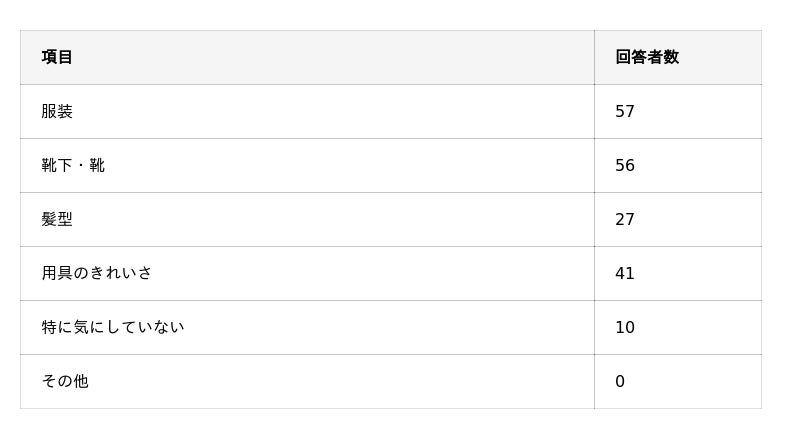The image size is (800, 439).
Task: Click the 者数 ending of the header
Action: tap(663, 57)
